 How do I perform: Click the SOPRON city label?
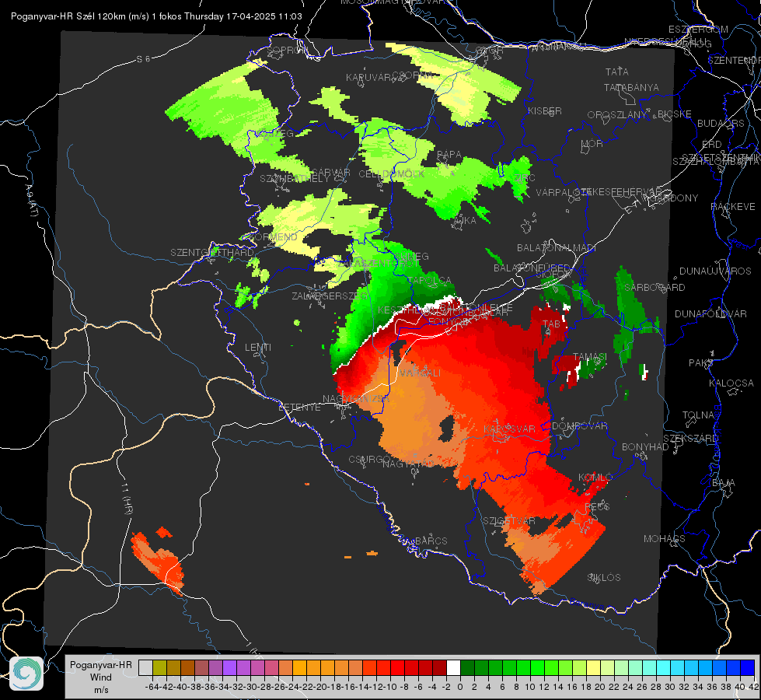(x=286, y=50)
